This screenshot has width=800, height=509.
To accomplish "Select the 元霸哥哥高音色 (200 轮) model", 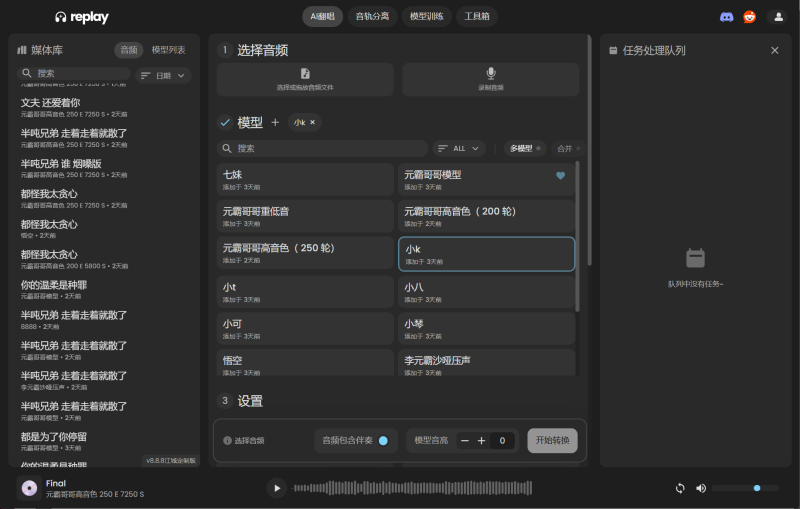I will coord(487,216).
